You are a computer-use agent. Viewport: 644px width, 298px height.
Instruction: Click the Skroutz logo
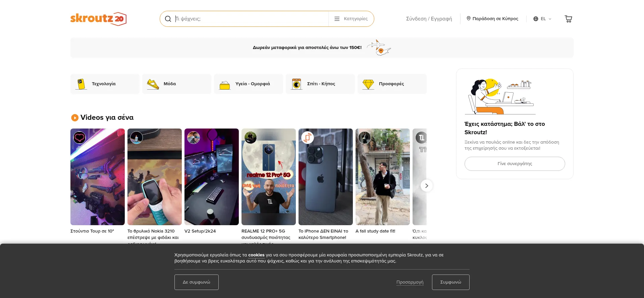(x=98, y=19)
